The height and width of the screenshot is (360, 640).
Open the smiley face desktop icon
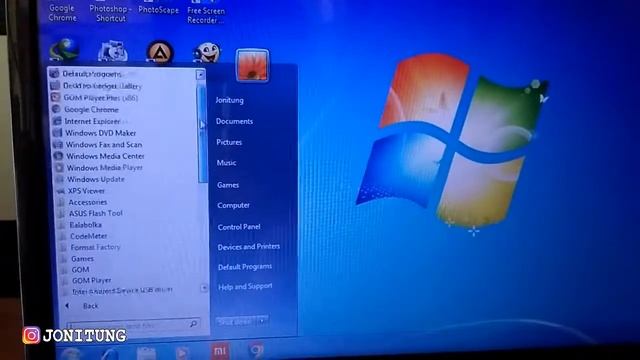pos(207,53)
